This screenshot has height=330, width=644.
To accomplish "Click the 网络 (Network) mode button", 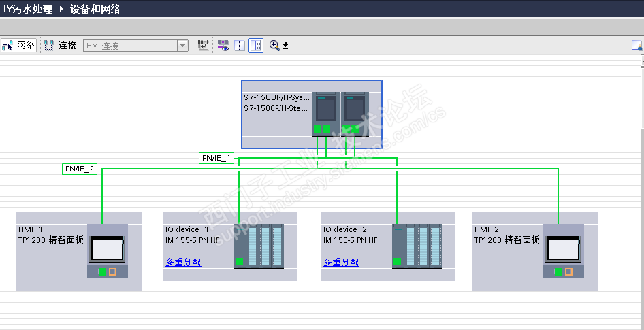I will (x=18, y=45).
